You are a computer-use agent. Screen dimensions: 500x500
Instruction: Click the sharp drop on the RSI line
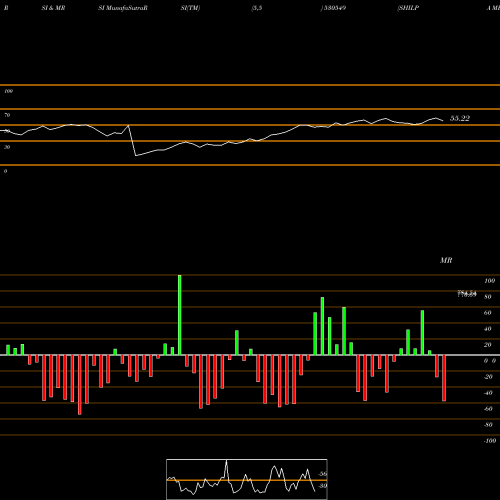click(132, 141)
